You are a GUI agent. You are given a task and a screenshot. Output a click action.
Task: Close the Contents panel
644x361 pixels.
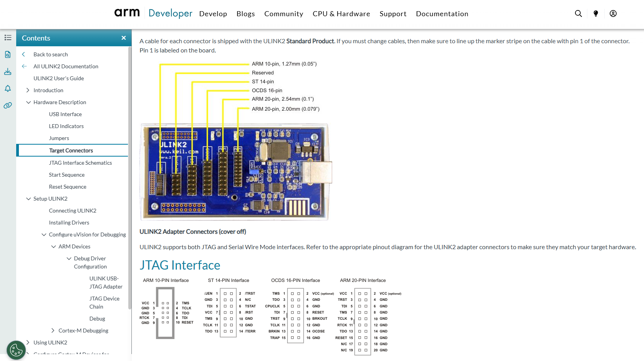(124, 38)
